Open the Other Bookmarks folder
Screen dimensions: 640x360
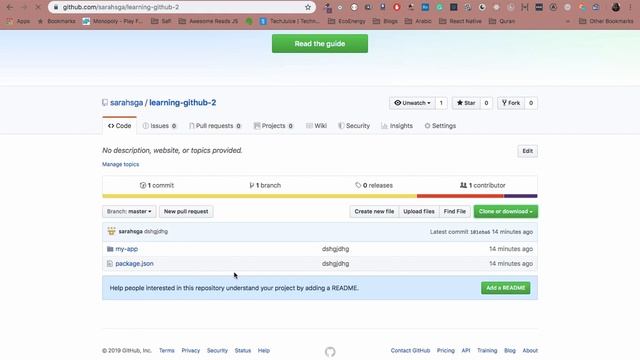[606, 21]
